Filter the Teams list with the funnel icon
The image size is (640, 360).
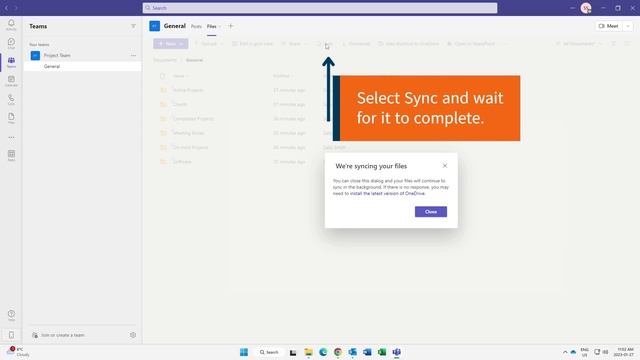pos(133,26)
